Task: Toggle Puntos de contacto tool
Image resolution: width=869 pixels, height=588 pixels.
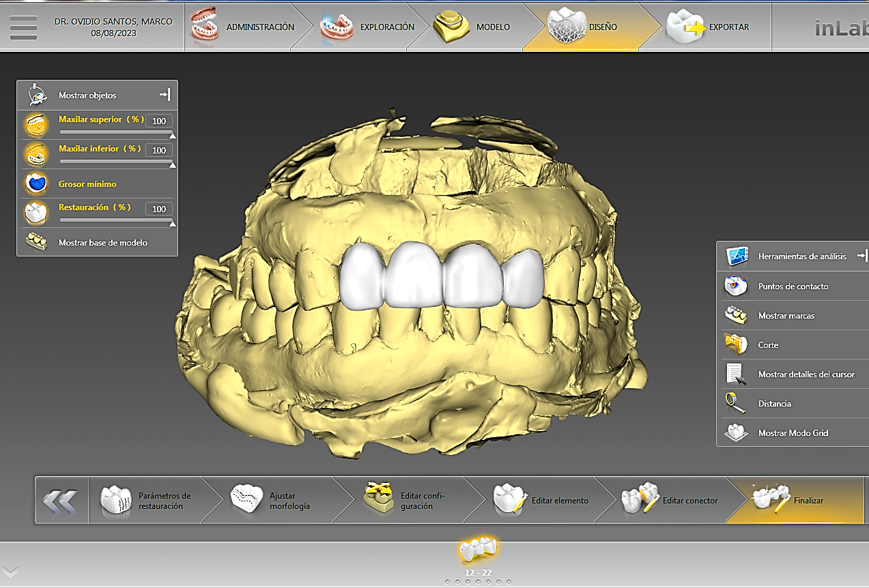Action: (x=793, y=286)
